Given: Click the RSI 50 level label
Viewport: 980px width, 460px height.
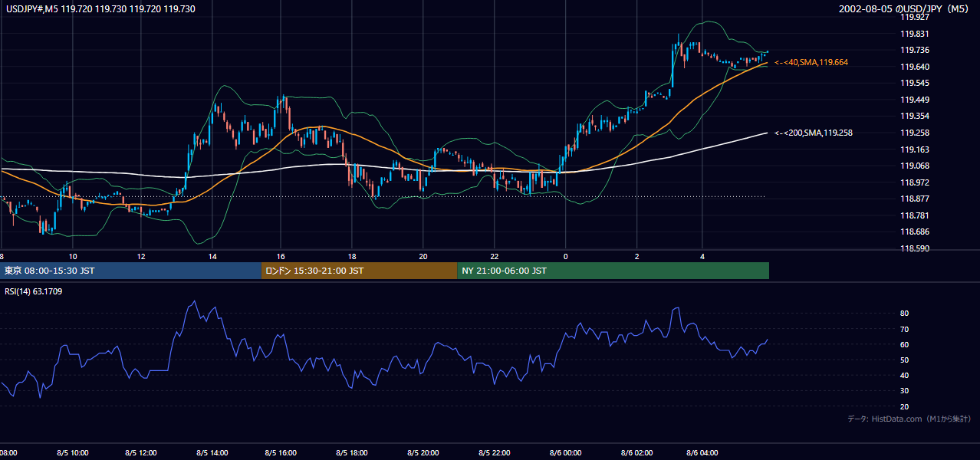Looking at the screenshot, I should click(x=905, y=360).
